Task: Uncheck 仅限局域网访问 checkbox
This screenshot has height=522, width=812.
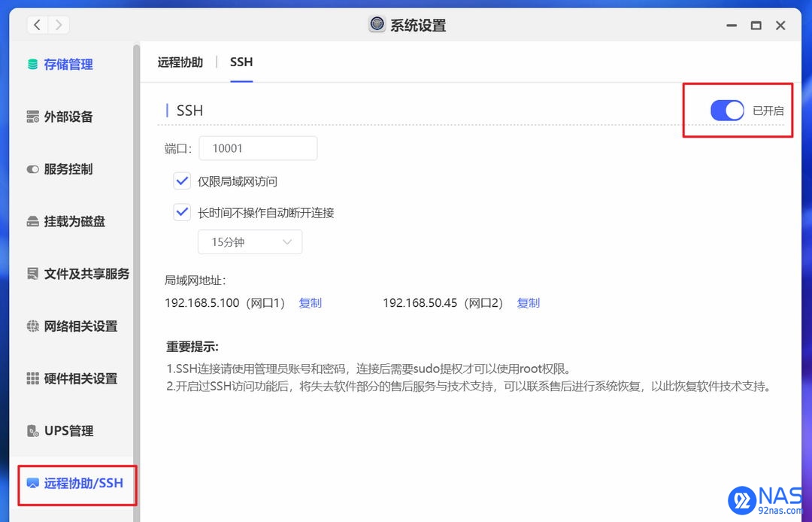Action: (182, 181)
